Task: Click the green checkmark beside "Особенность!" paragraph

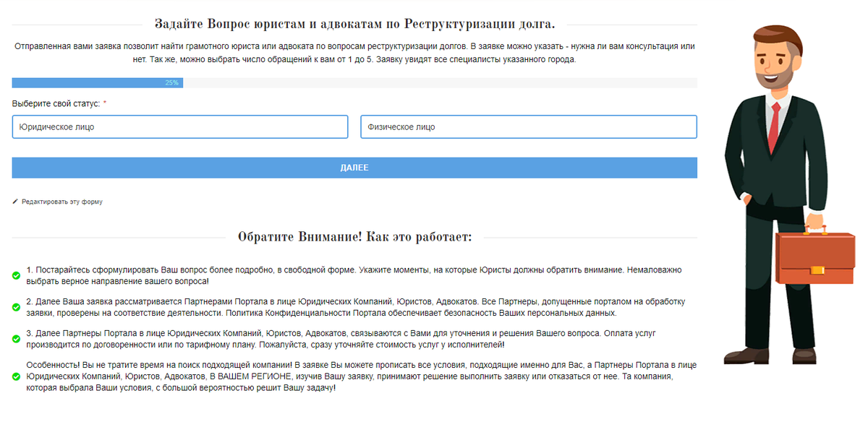Action: tap(16, 376)
